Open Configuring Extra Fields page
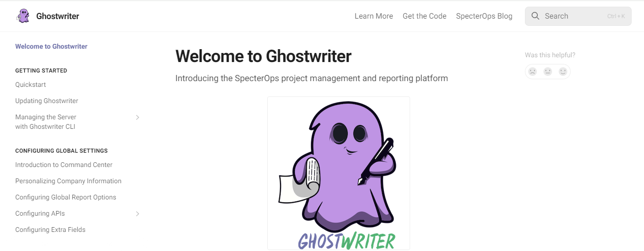 pyautogui.click(x=50, y=230)
